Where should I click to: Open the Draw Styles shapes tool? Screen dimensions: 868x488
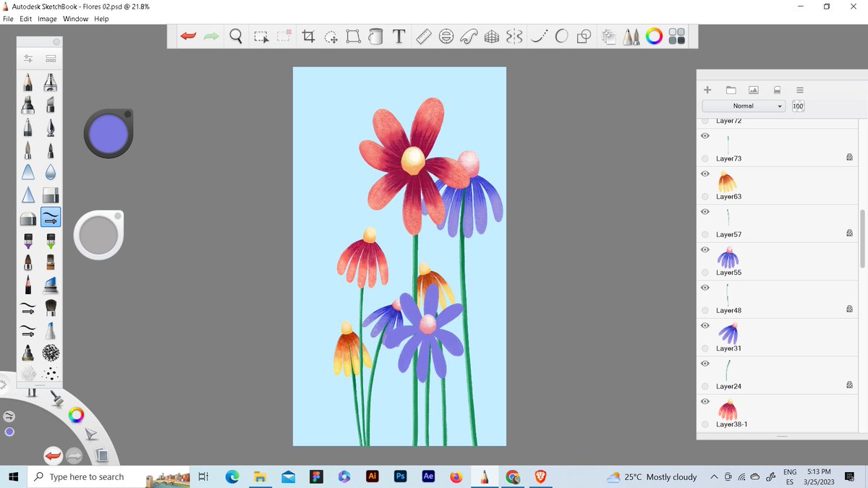click(x=584, y=36)
